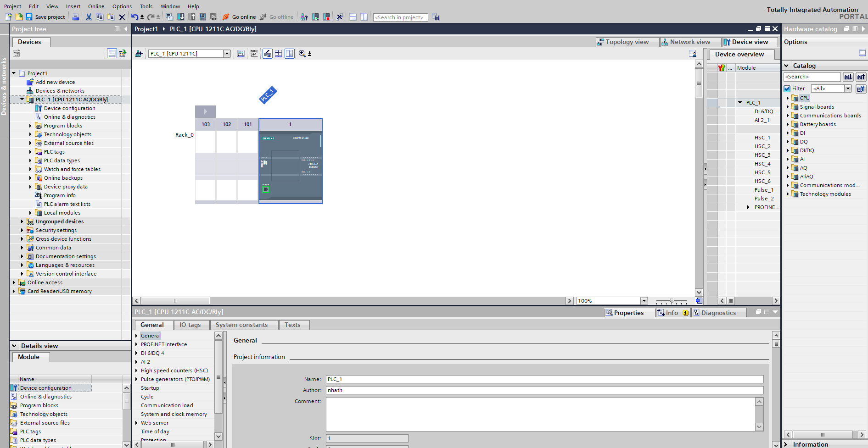Toggle the Filter checkbox in Catalog

(787, 88)
